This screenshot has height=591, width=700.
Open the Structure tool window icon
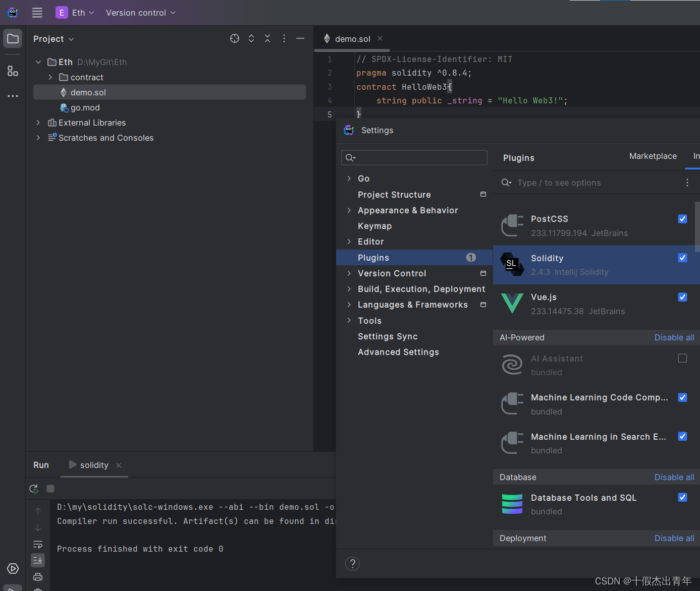coord(13,71)
